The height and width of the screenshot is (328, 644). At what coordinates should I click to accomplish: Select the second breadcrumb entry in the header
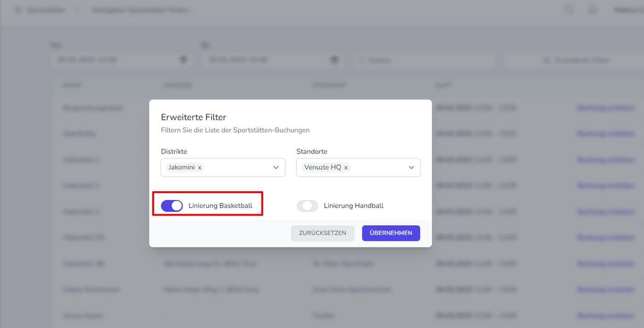[x=142, y=10]
